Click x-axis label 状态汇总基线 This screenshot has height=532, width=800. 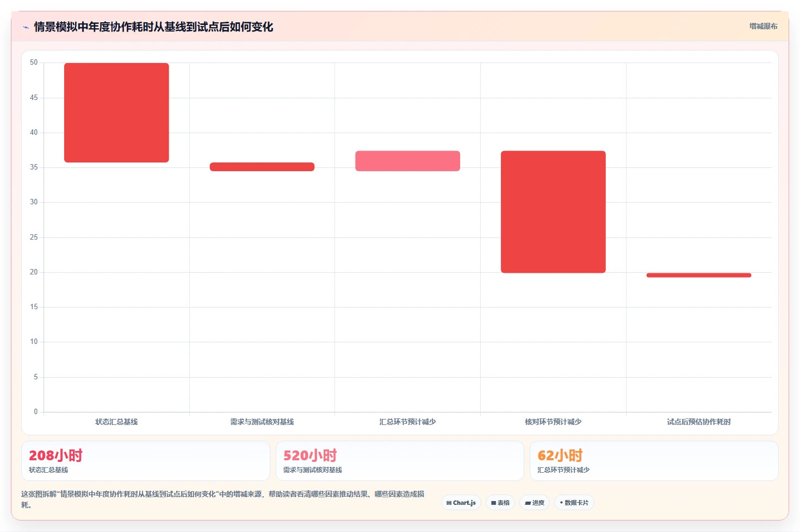pyautogui.click(x=116, y=422)
